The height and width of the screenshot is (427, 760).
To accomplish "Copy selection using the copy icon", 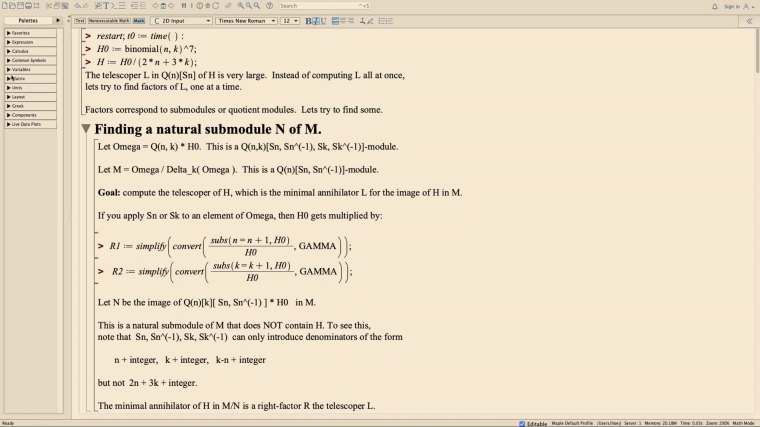I will pyautogui.click(x=57, y=6).
